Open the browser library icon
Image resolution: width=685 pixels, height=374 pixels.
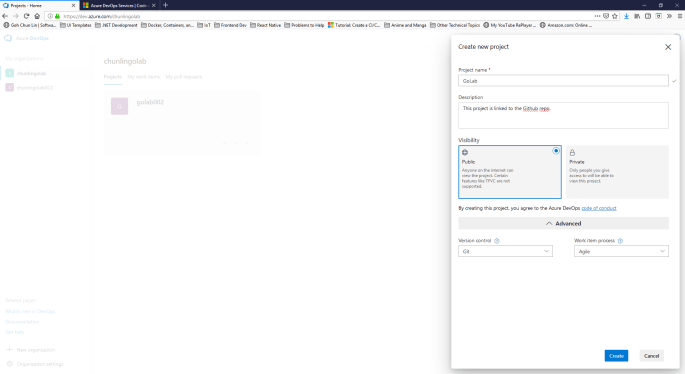637,16
